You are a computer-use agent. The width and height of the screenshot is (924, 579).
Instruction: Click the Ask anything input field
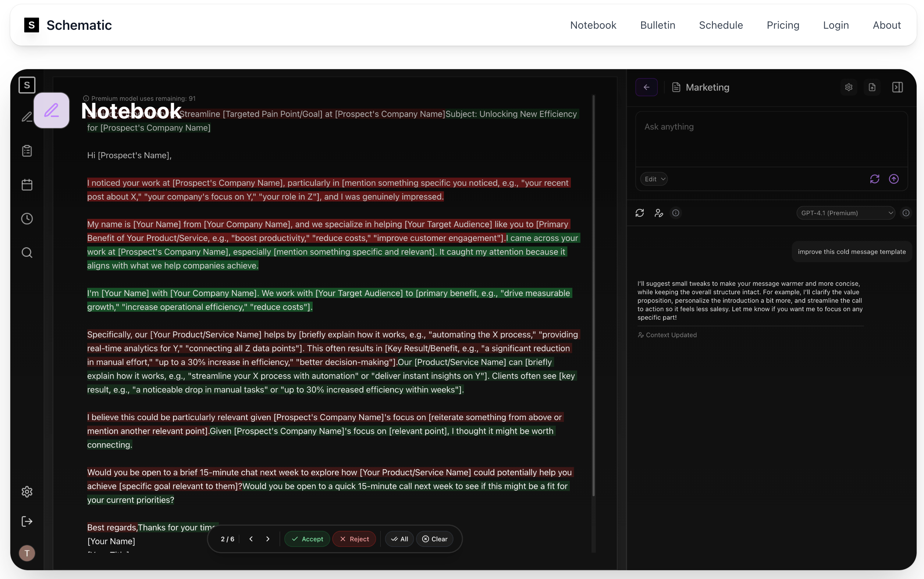771,139
